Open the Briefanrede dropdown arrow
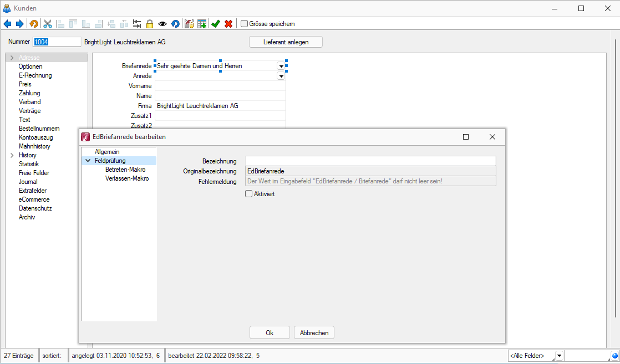620x364 pixels. 281,66
